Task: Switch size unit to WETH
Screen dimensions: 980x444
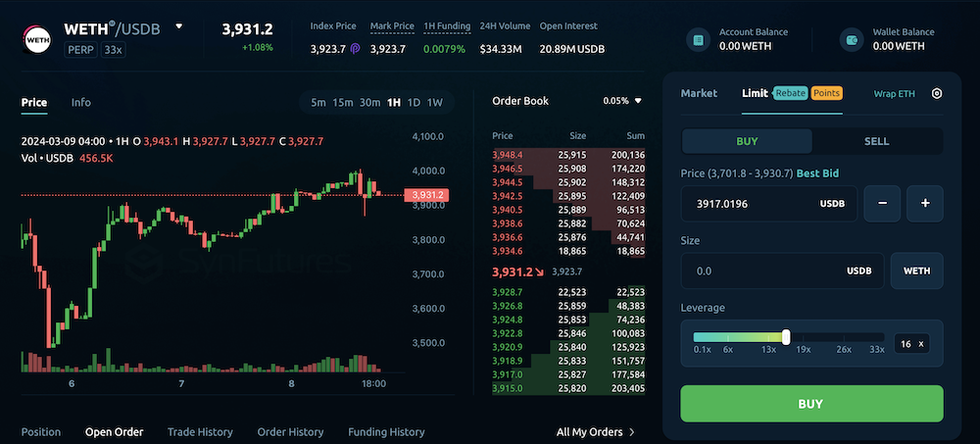Action: point(917,271)
